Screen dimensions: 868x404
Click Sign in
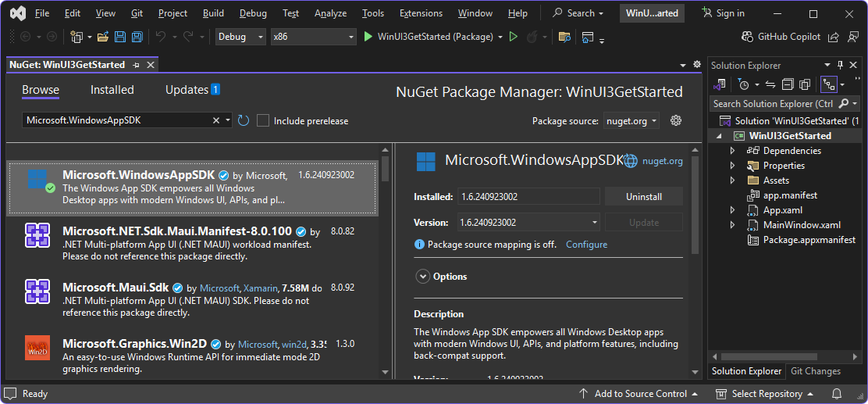[724, 13]
